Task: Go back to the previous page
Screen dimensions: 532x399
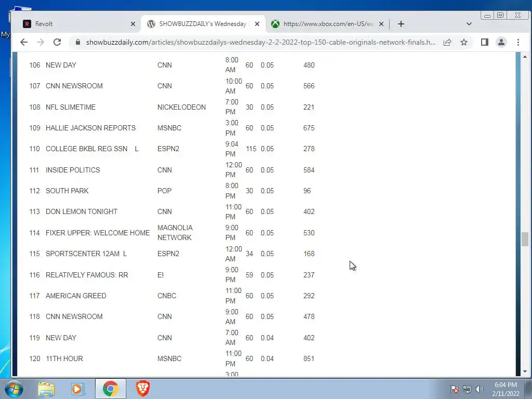Action: click(24, 42)
